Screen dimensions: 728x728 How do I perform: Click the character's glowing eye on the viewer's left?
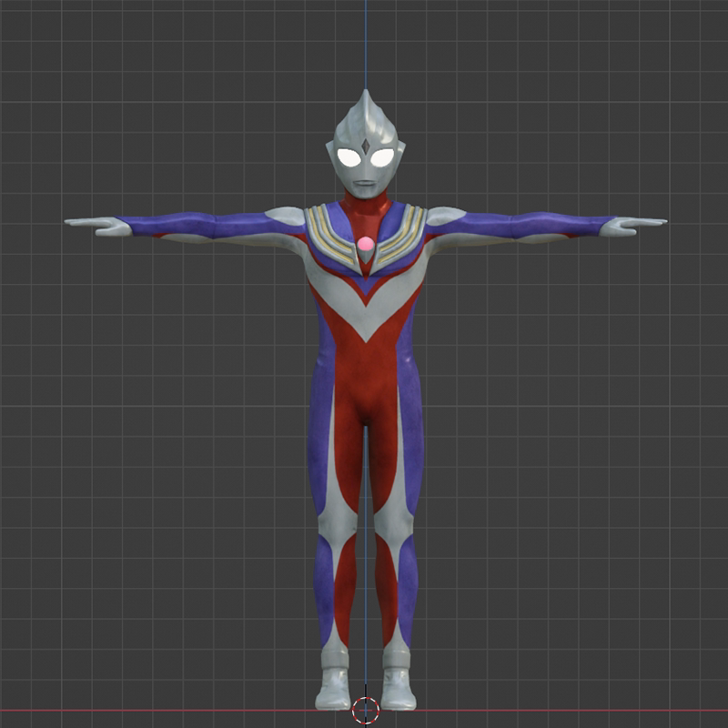click(x=349, y=157)
